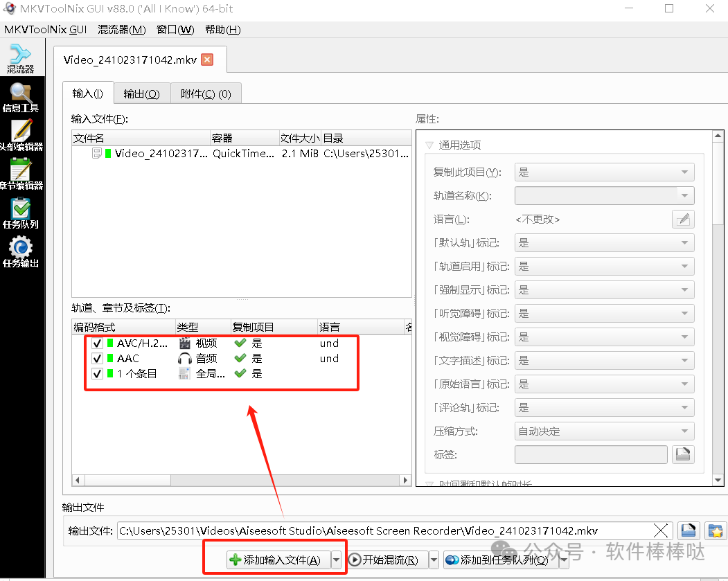Open the 「评论轨」标记 dropdown

tap(604, 407)
